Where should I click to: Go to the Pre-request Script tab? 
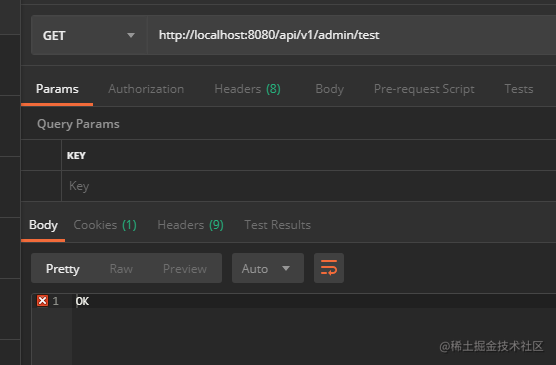tap(424, 89)
